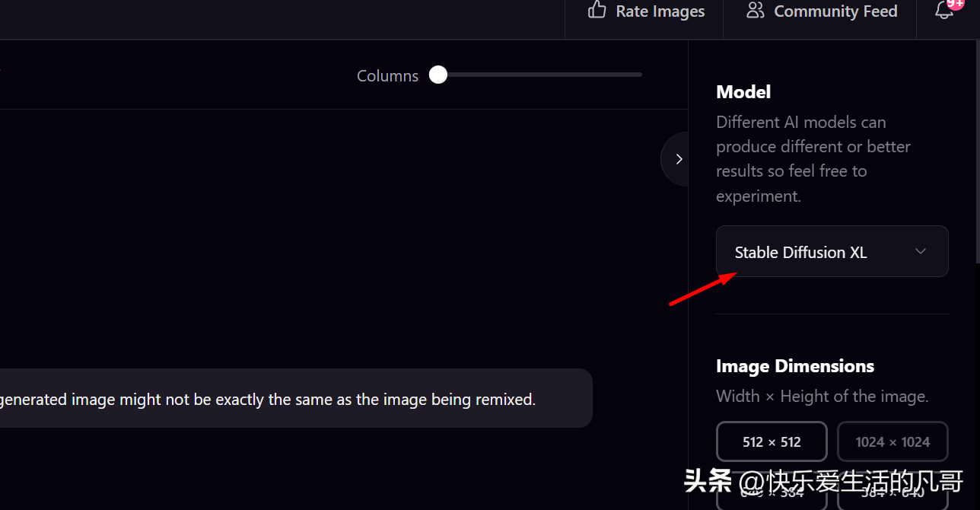Click the Columns label

pyautogui.click(x=387, y=76)
